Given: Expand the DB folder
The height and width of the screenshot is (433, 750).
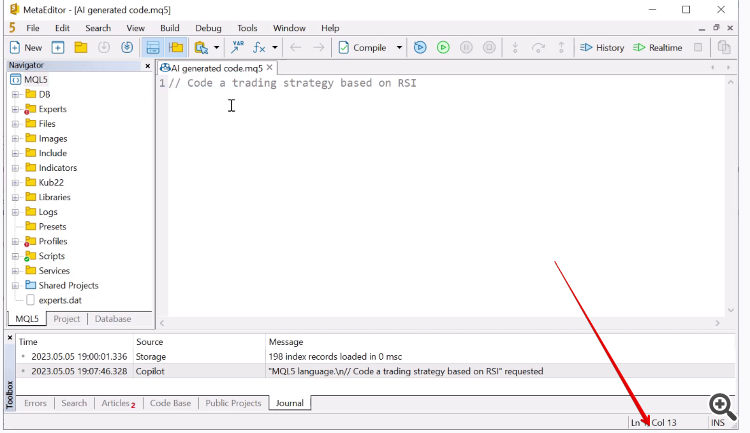Looking at the screenshot, I should (15, 95).
